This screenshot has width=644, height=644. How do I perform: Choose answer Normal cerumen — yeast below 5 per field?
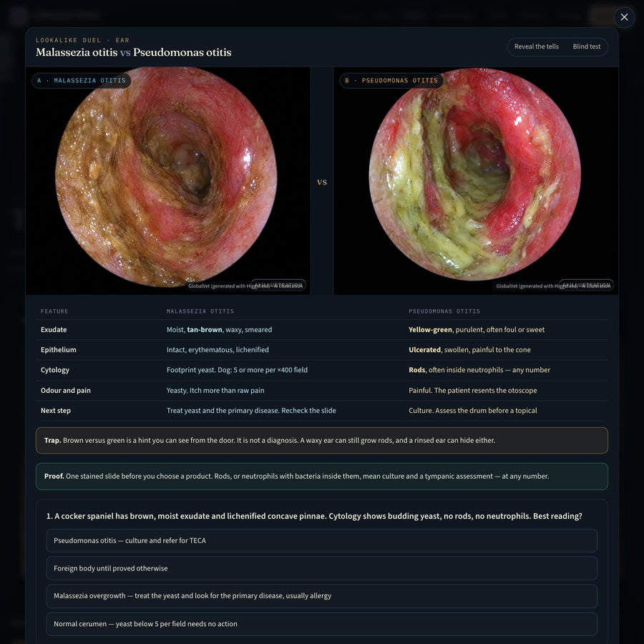coord(321,624)
